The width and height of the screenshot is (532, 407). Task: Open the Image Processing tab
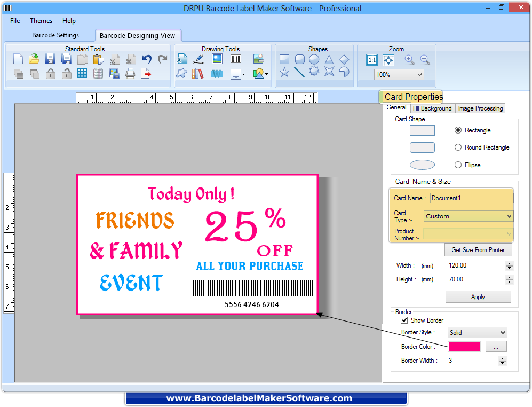[480, 108]
